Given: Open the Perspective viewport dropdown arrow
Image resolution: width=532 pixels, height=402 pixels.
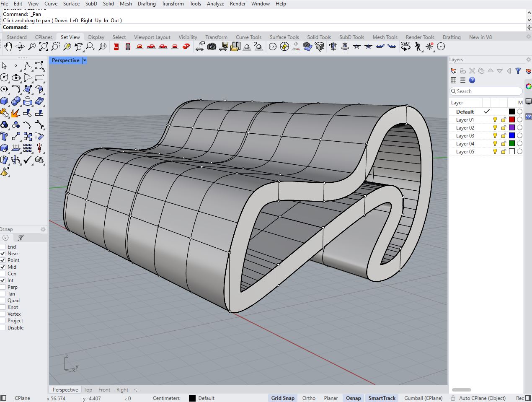Looking at the screenshot, I should (85, 60).
